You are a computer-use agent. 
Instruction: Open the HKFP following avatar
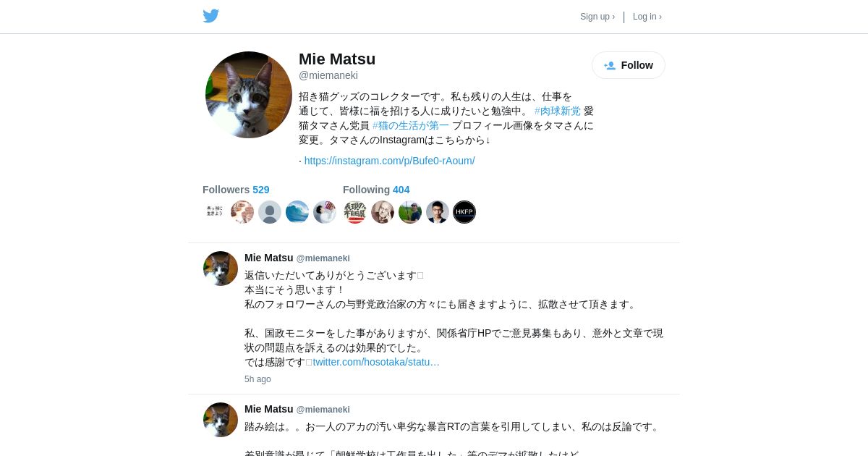464,212
